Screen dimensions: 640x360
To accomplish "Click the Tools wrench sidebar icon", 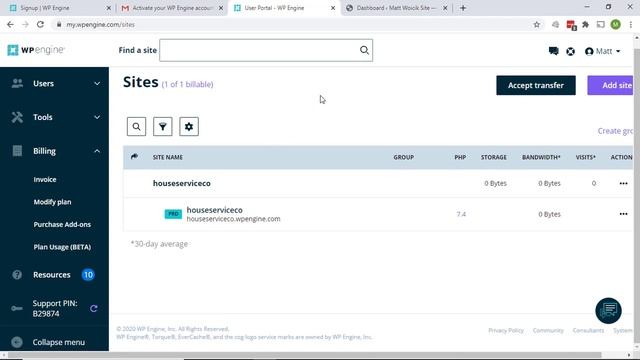I will (x=17, y=117).
